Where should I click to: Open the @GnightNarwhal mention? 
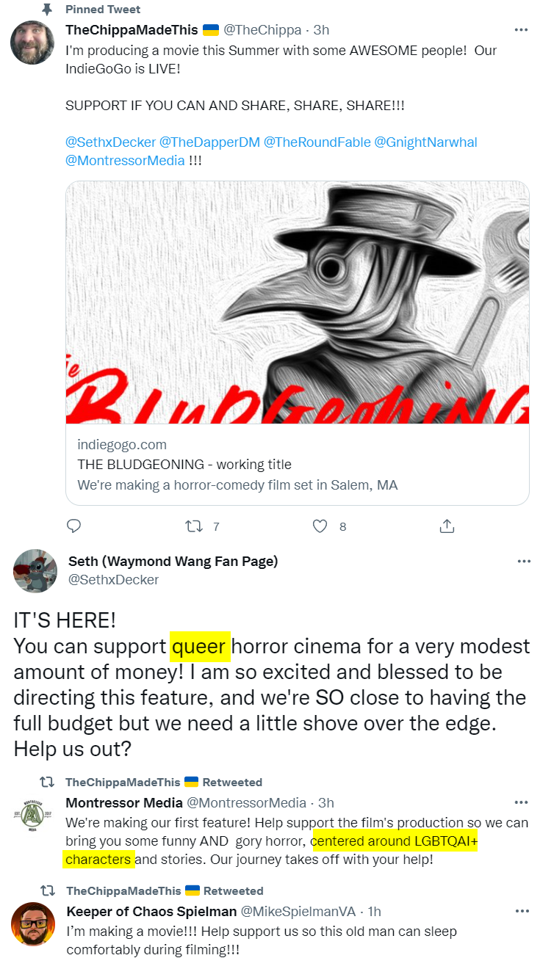[x=426, y=142]
